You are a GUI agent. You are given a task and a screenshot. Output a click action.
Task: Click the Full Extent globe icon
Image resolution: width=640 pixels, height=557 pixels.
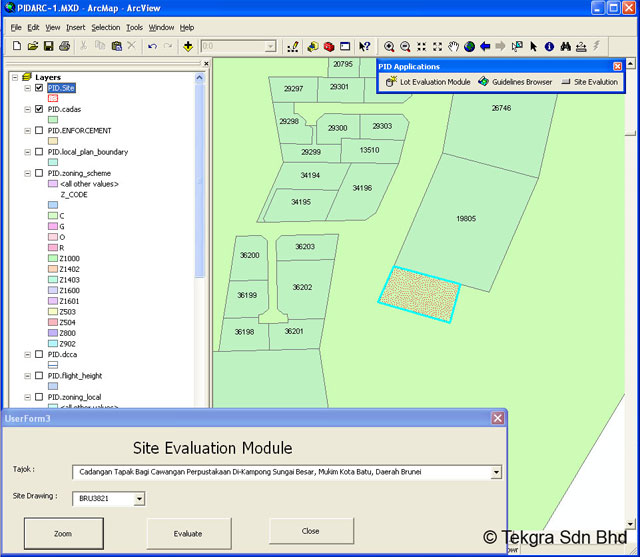pos(469,46)
